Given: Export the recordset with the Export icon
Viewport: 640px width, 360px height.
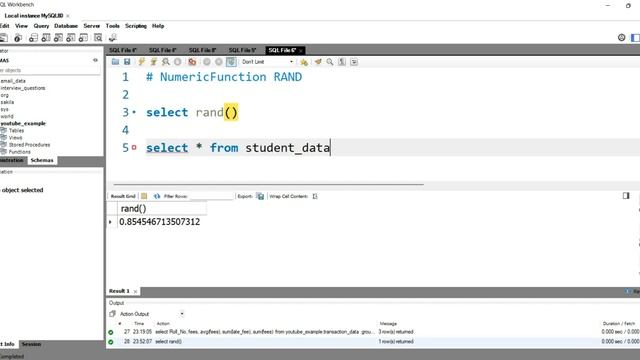Looking at the screenshot, I should tap(260, 196).
